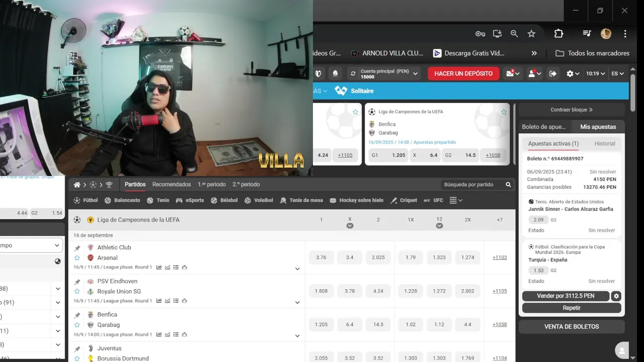Open the 12 column market dropdown
644x362 pixels.
[x=439, y=226]
